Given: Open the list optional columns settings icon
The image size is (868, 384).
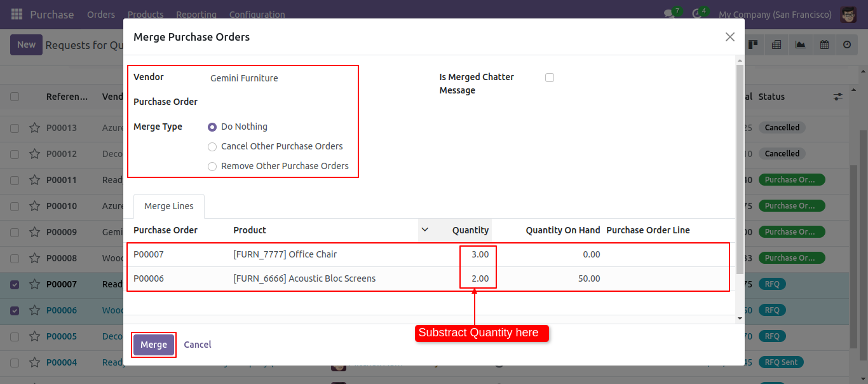Looking at the screenshot, I should [838, 97].
